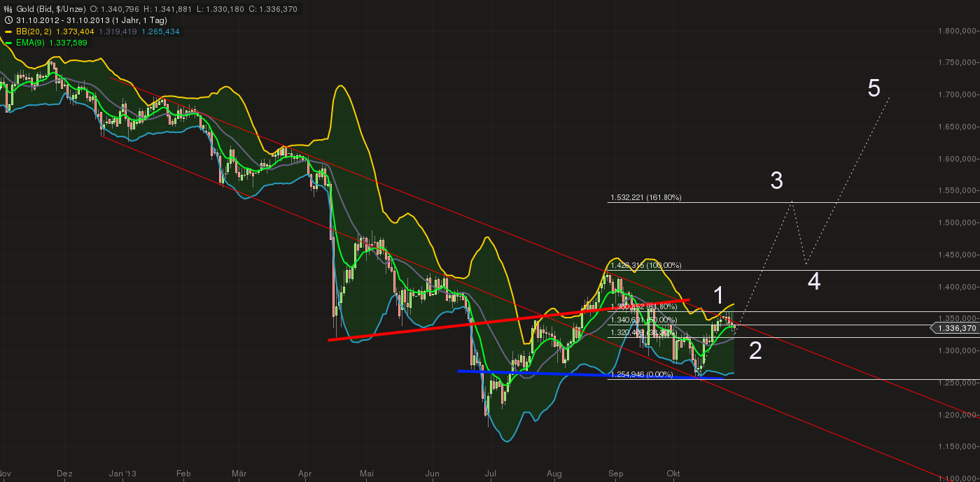Viewport: 980px width, 482px height.
Task: Click the 1.426,315 (100.00%) retracement level
Action: tap(645, 266)
